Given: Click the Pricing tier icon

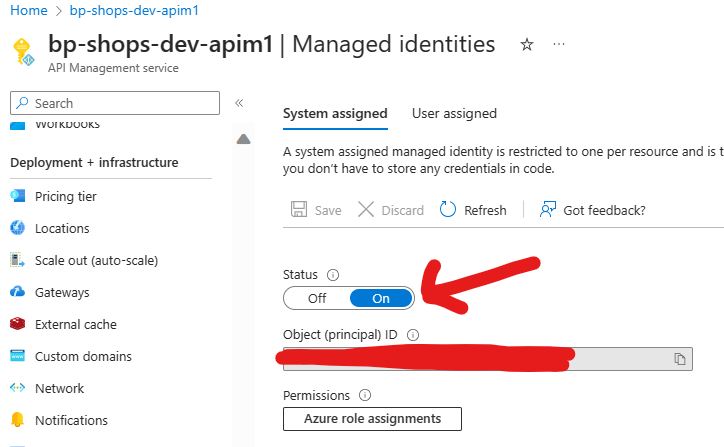Looking at the screenshot, I should (x=18, y=196).
